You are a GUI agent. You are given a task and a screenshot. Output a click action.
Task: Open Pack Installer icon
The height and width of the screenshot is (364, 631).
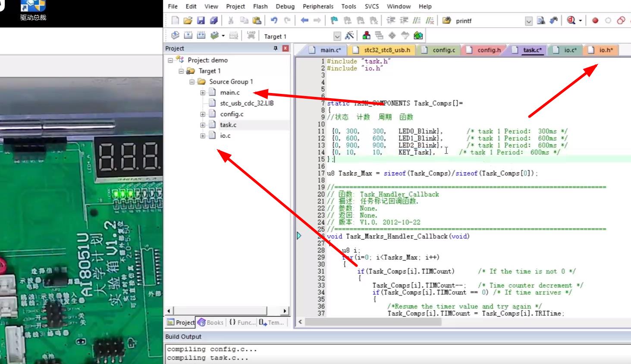tap(418, 36)
